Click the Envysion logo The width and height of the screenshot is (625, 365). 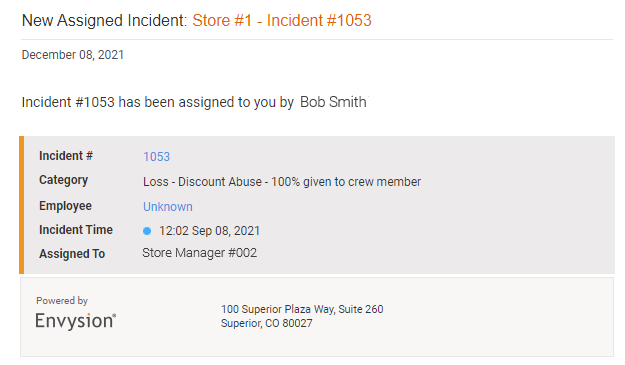point(75,321)
